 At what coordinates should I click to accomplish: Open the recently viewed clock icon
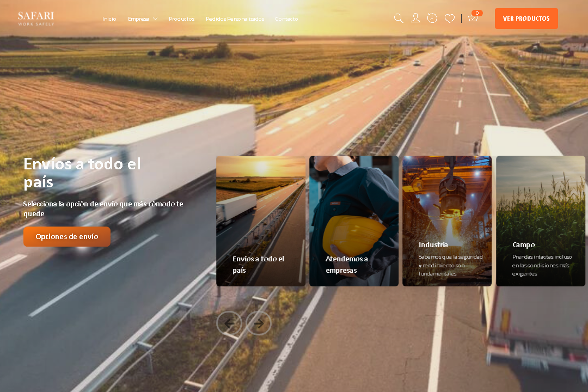click(x=432, y=19)
